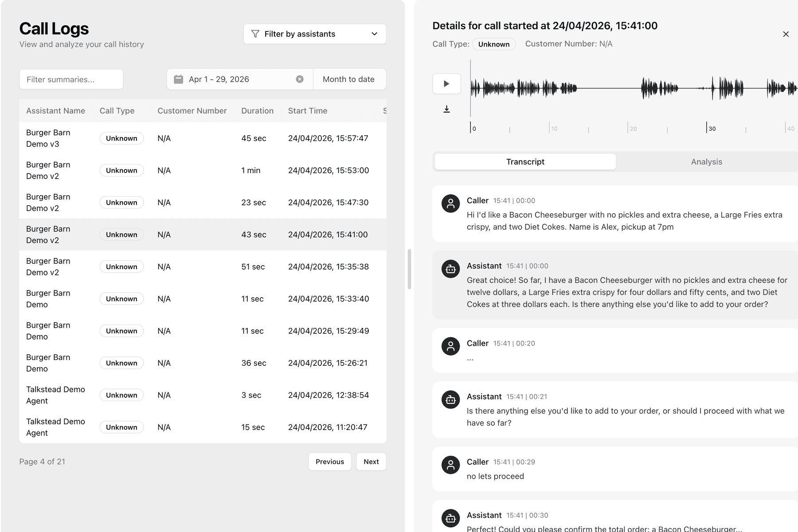This screenshot has width=798, height=532.
Task: Apply the Month to date filter
Action: [349, 79]
